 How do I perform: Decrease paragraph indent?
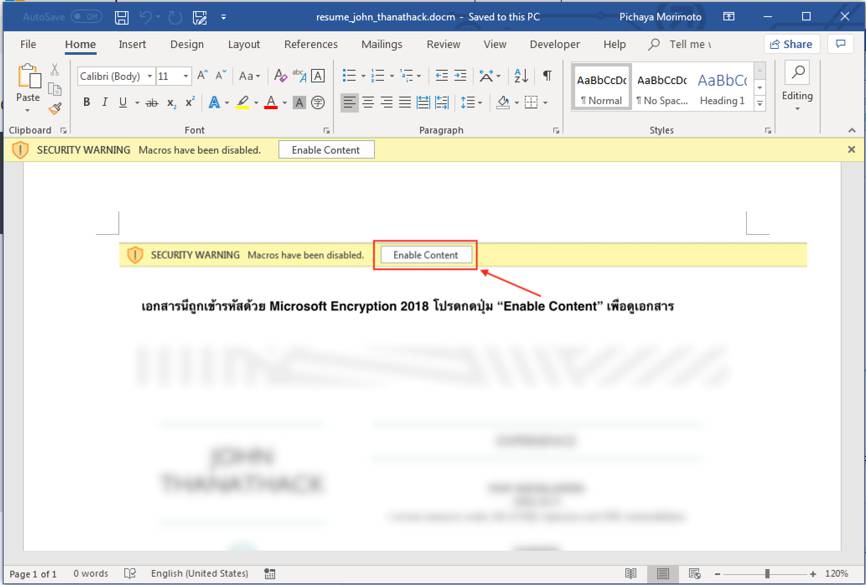point(441,76)
